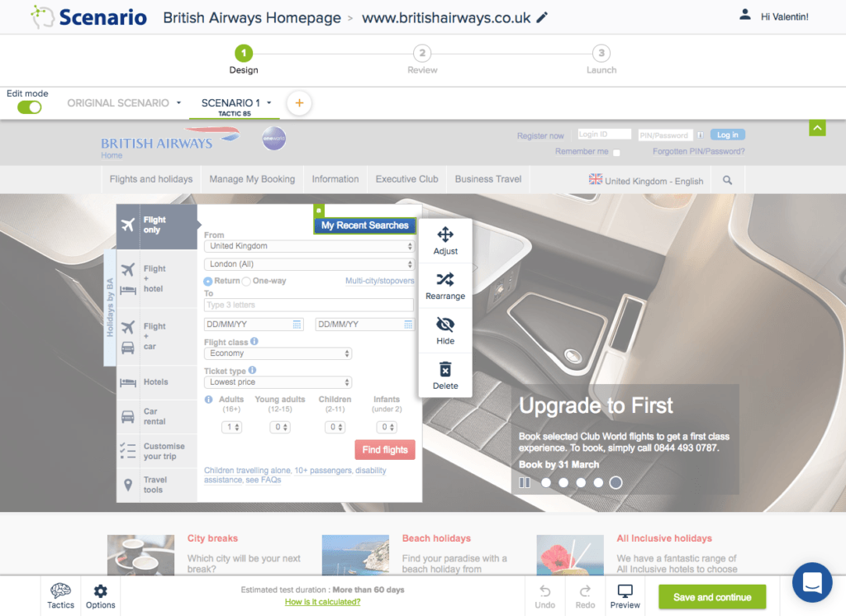Image resolution: width=846 pixels, height=616 pixels.
Task: Open How is it calculated link
Action: [x=323, y=602]
